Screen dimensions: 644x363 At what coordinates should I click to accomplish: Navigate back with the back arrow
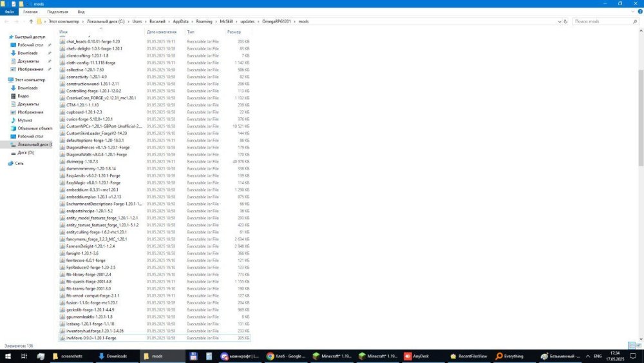6,21
